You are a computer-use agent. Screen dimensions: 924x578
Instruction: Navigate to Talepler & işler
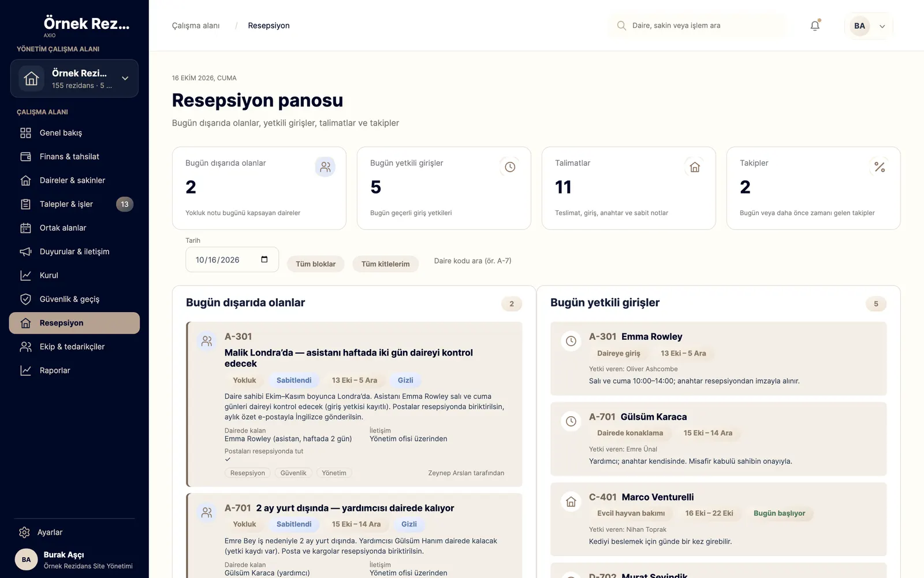(74, 204)
